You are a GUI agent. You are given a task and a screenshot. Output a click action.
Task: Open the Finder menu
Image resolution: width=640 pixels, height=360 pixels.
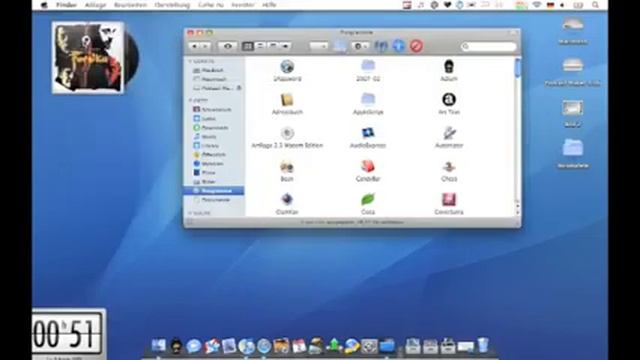coord(66,5)
